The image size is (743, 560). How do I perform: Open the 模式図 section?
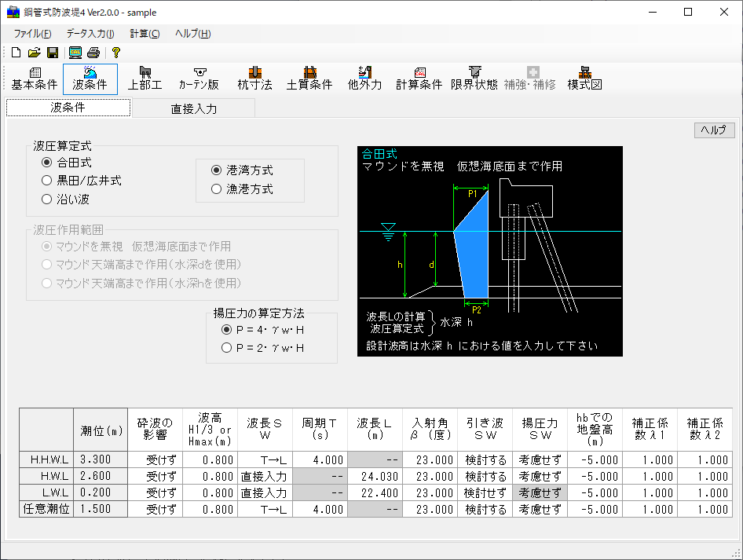(584, 79)
